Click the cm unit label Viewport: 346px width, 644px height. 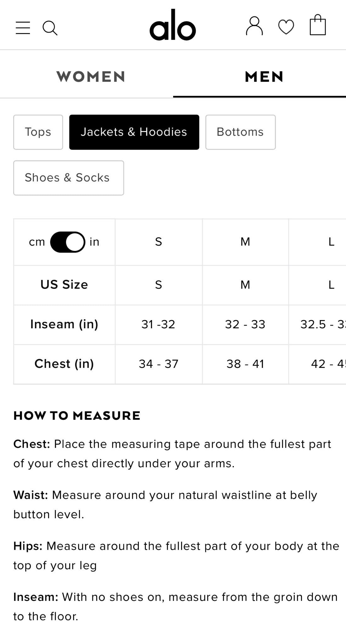pyautogui.click(x=37, y=242)
